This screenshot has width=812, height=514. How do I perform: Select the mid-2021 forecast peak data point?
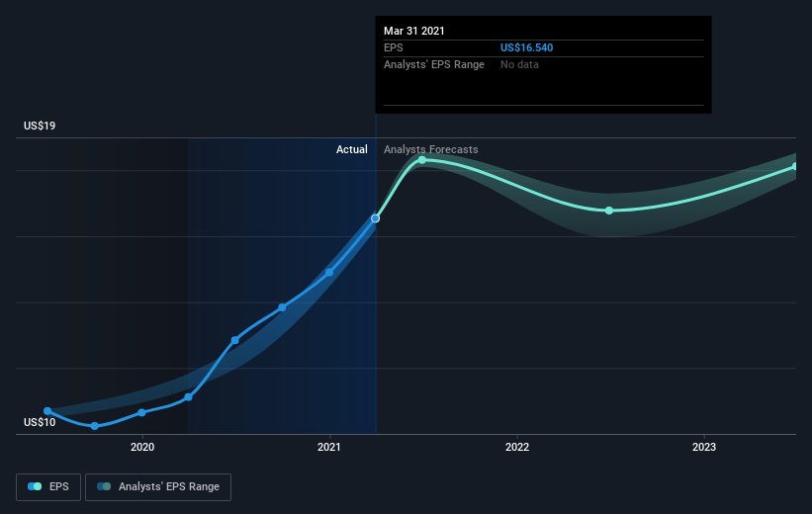click(x=422, y=160)
